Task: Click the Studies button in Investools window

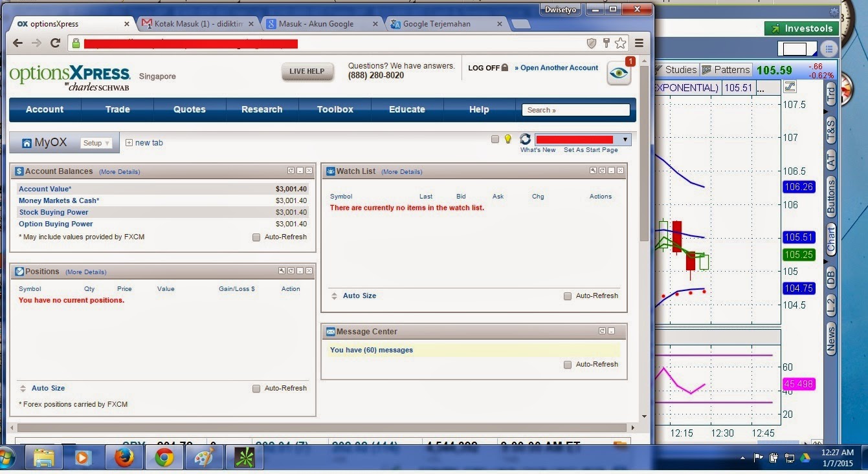Action: (675, 70)
